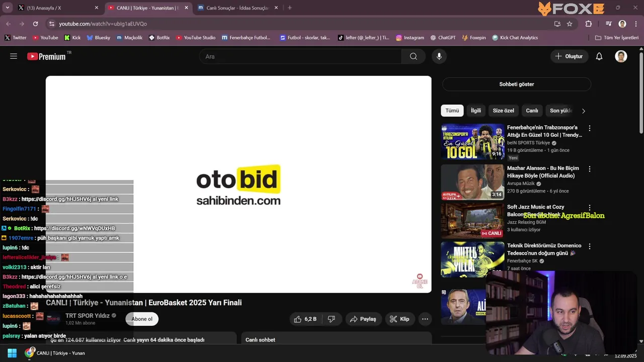Screen dimensions: 644x362
Task: Open options for Mazhar Alanson video
Action: [x=590, y=169]
